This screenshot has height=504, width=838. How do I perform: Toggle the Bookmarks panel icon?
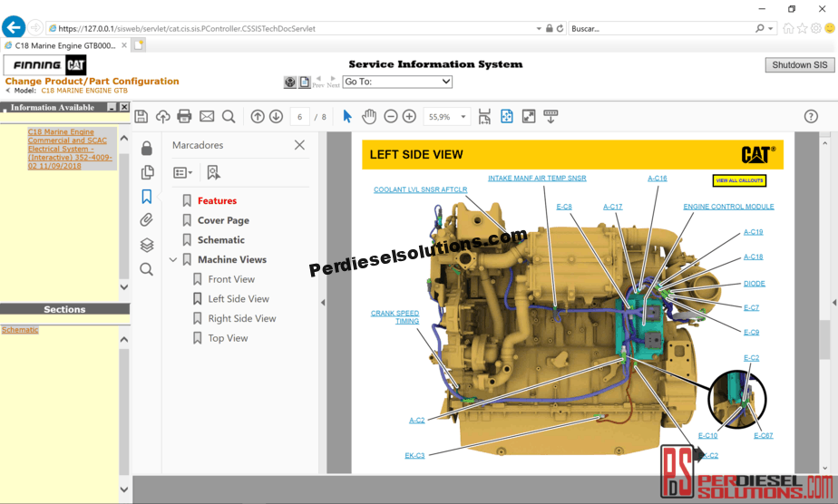(147, 197)
